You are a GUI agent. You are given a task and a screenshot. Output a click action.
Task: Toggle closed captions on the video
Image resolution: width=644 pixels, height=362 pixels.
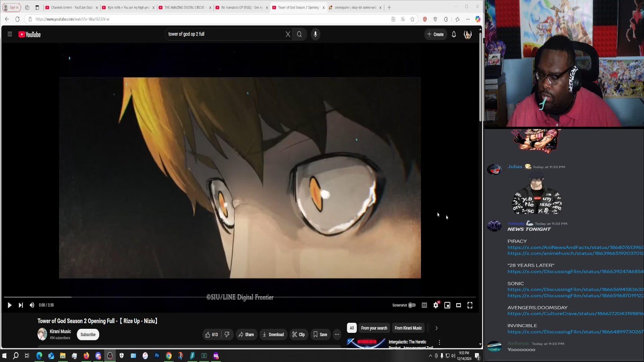click(424, 305)
